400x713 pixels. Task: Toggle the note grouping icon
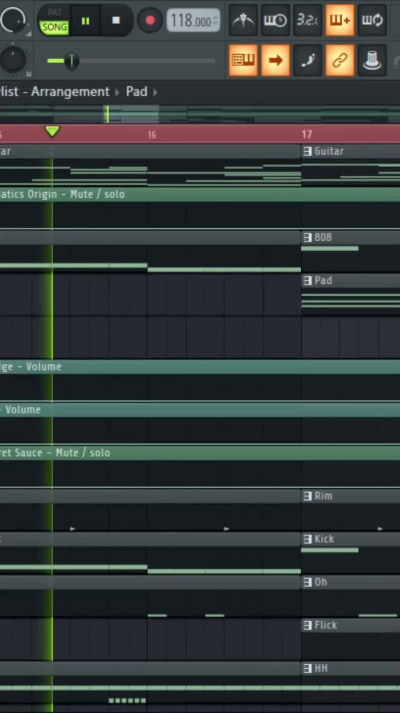(307, 60)
